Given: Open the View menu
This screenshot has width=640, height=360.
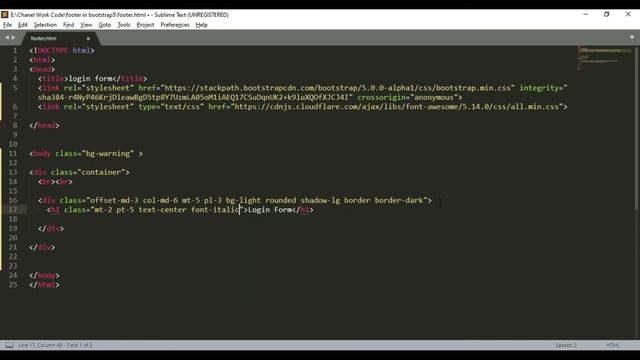Looking at the screenshot, I should (x=86, y=25).
